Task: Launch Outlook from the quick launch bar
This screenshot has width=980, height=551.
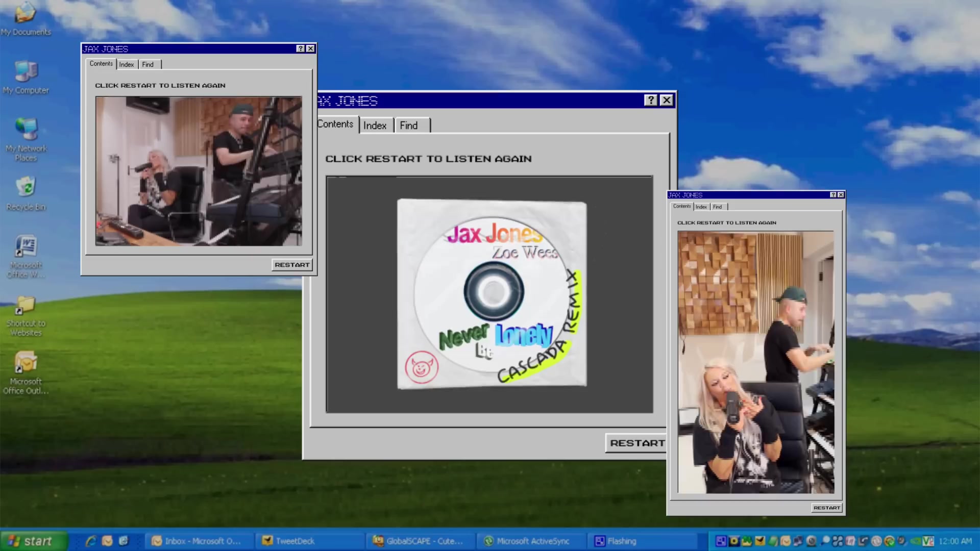Action: (x=107, y=541)
